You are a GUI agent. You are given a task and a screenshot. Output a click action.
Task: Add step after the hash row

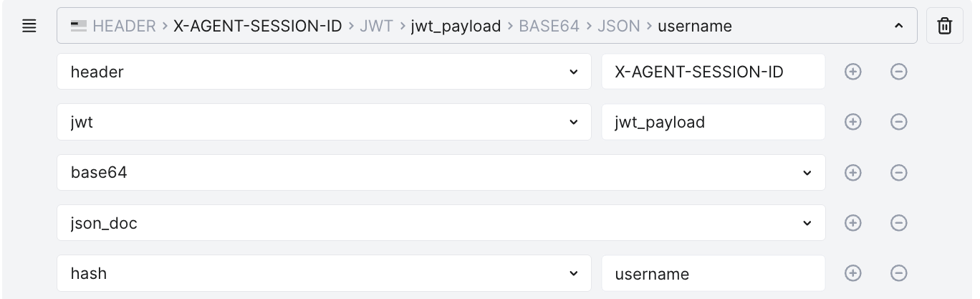852,273
